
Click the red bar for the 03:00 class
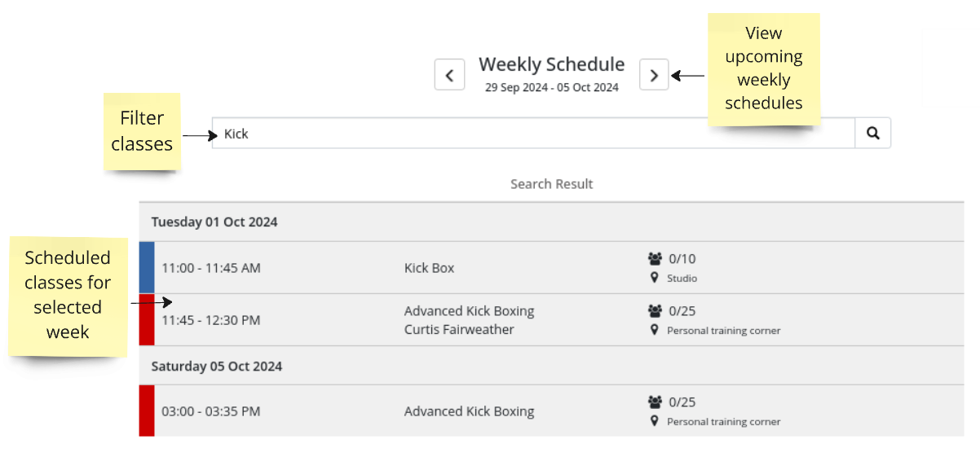click(147, 411)
